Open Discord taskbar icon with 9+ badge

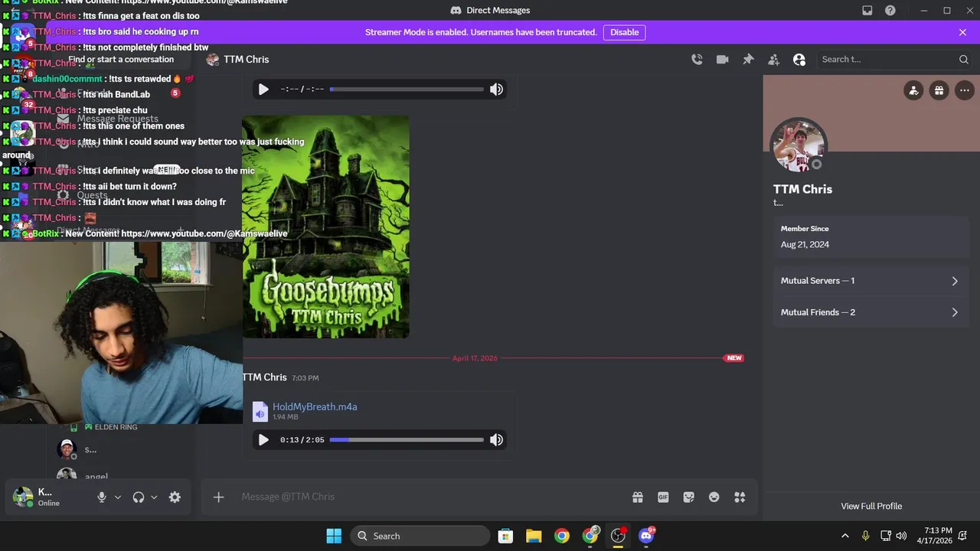(646, 536)
